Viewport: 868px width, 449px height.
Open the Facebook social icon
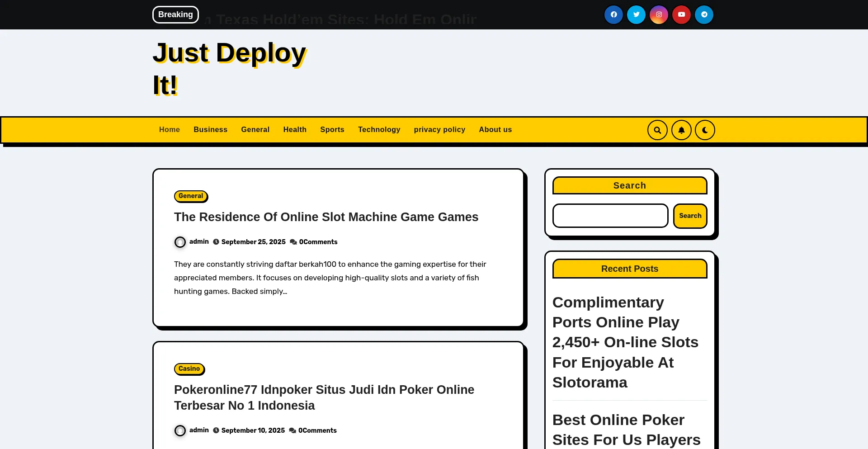[x=613, y=14]
